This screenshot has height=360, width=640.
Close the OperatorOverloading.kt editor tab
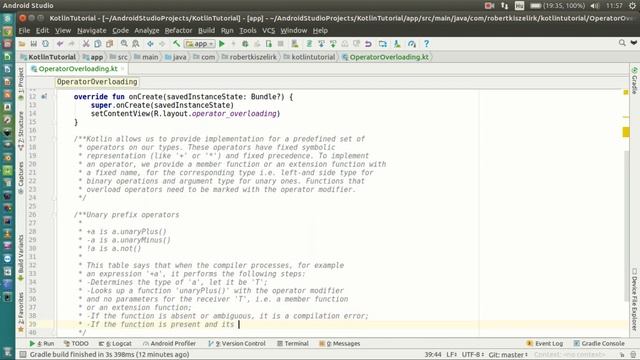(x=122, y=69)
